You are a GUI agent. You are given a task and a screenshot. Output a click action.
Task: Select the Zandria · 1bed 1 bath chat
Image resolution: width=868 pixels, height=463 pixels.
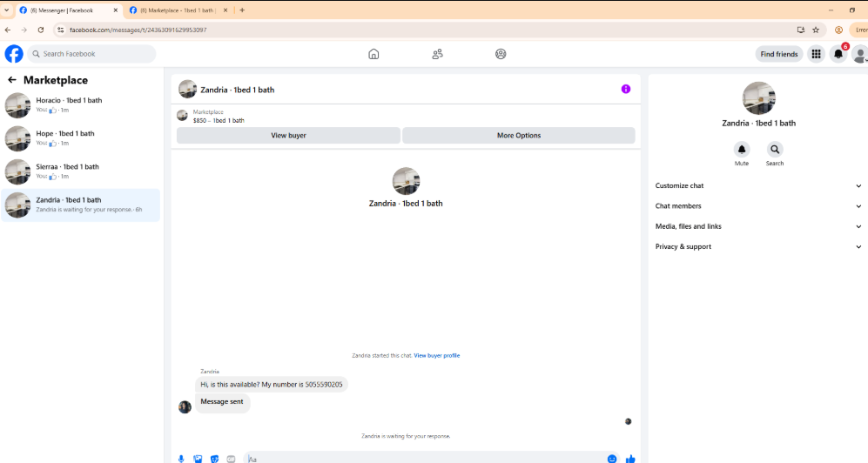click(x=81, y=205)
